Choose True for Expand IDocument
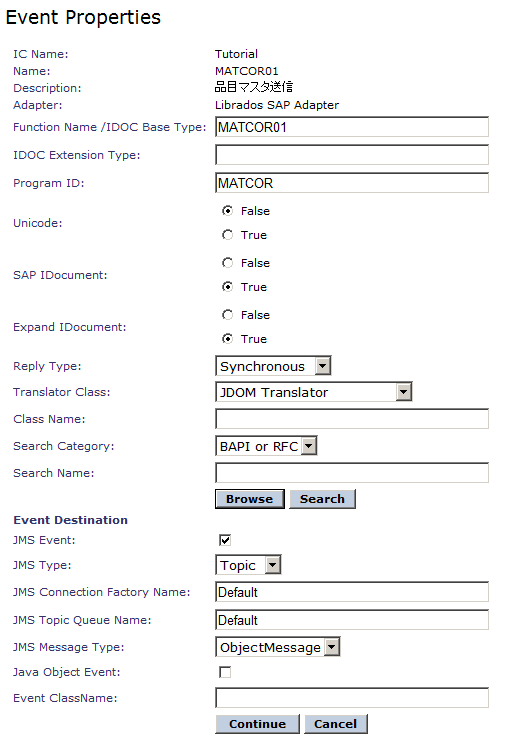 click(x=227, y=339)
